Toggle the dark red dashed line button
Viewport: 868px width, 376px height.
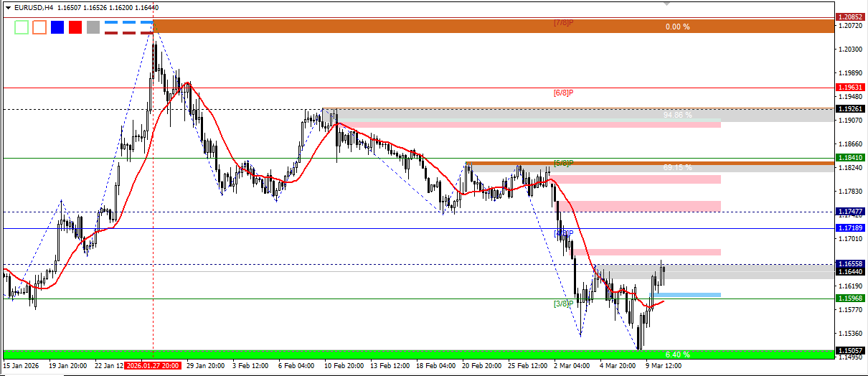[128, 32]
